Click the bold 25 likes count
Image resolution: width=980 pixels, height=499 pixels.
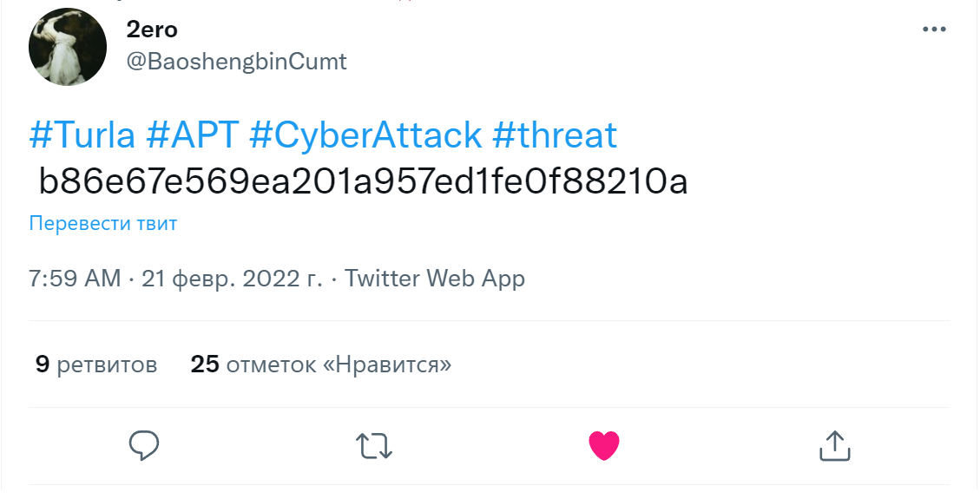pos(205,364)
